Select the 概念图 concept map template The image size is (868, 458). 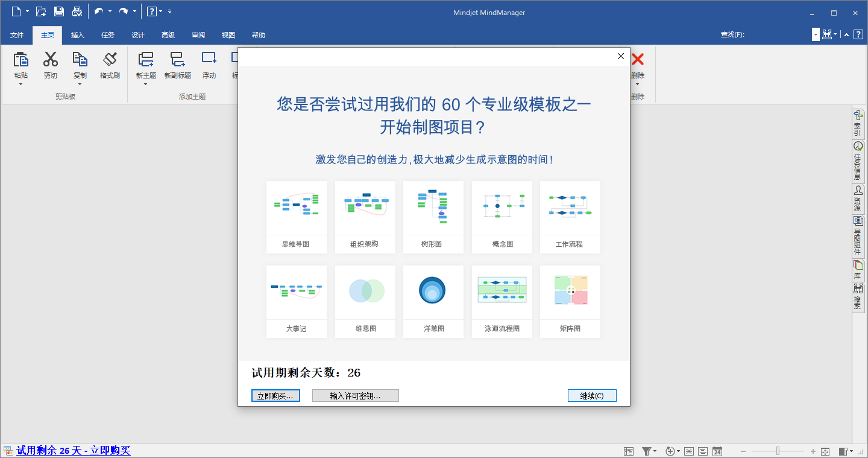[x=502, y=217]
